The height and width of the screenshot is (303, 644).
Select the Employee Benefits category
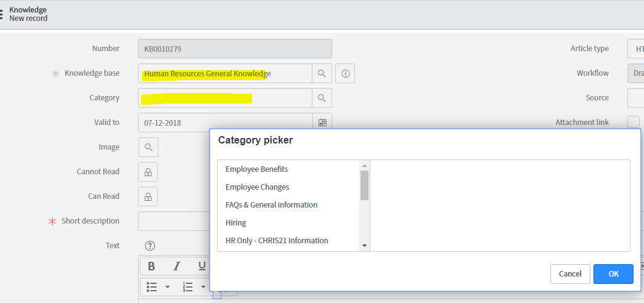pyautogui.click(x=256, y=169)
